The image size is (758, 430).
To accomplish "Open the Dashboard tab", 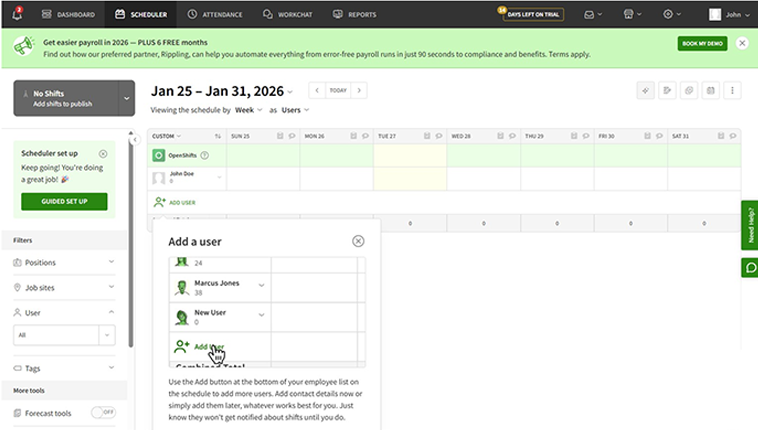I will click(68, 15).
